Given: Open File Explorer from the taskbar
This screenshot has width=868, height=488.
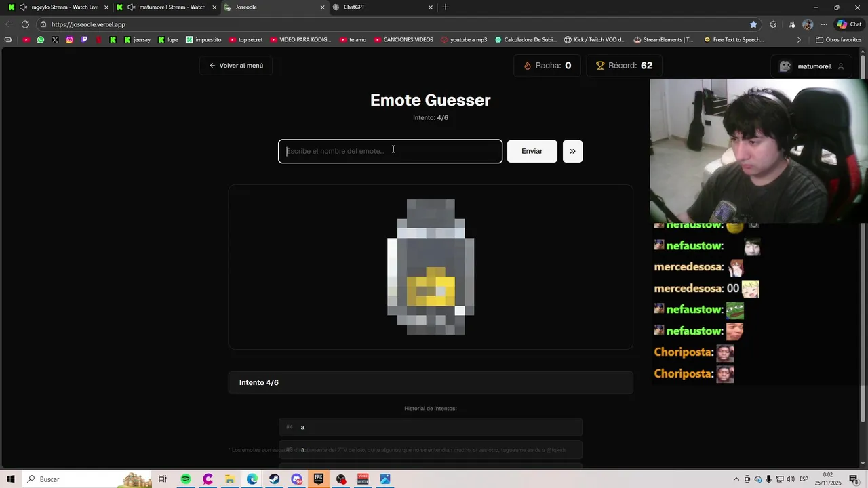Looking at the screenshot, I should click(x=230, y=479).
